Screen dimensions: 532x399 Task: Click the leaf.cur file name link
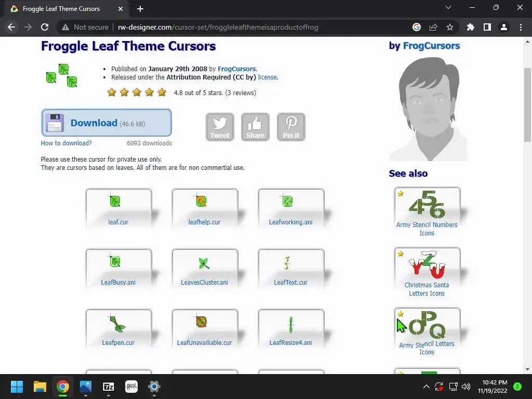(x=118, y=222)
